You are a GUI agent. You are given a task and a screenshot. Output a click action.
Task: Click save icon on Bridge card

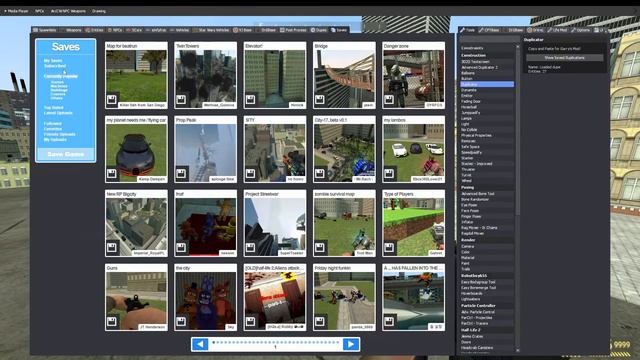pos(320,99)
